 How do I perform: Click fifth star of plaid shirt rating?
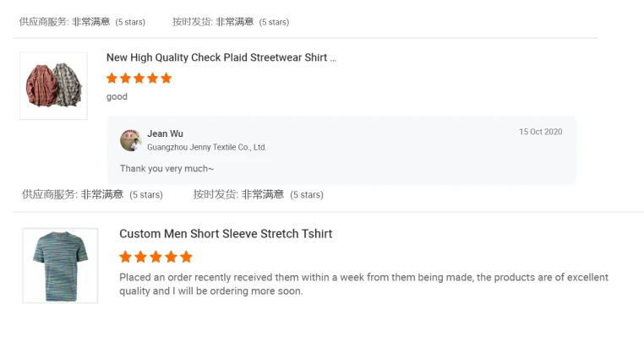tap(166, 79)
